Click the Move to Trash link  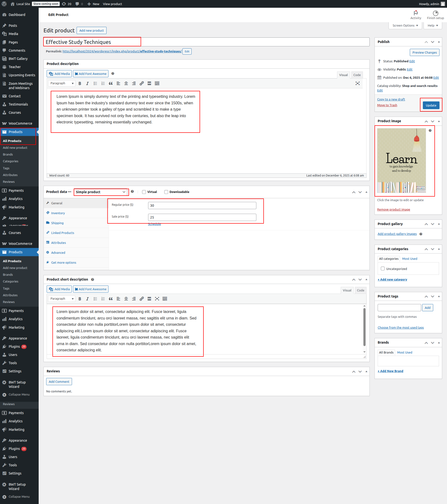click(x=387, y=105)
